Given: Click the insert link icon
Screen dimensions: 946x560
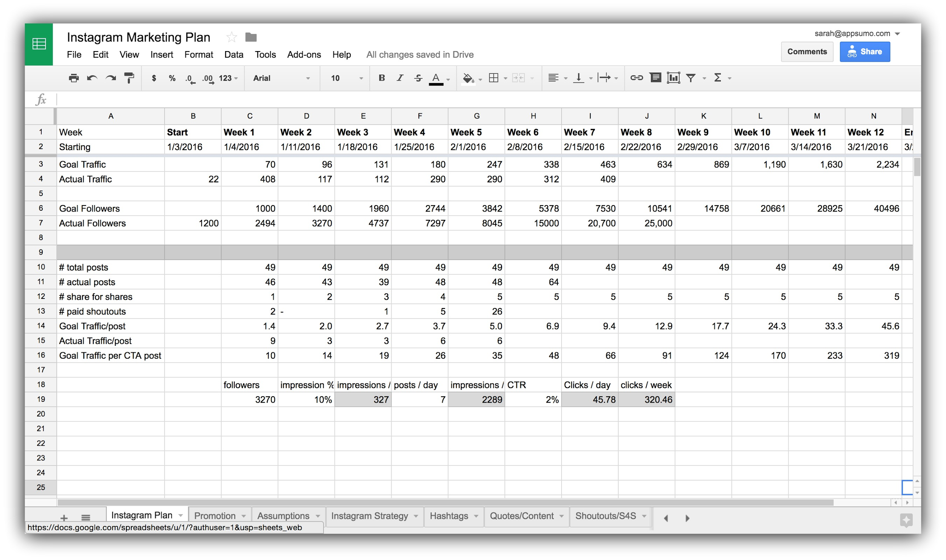Looking at the screenshot, I should (x=636, y=78).
